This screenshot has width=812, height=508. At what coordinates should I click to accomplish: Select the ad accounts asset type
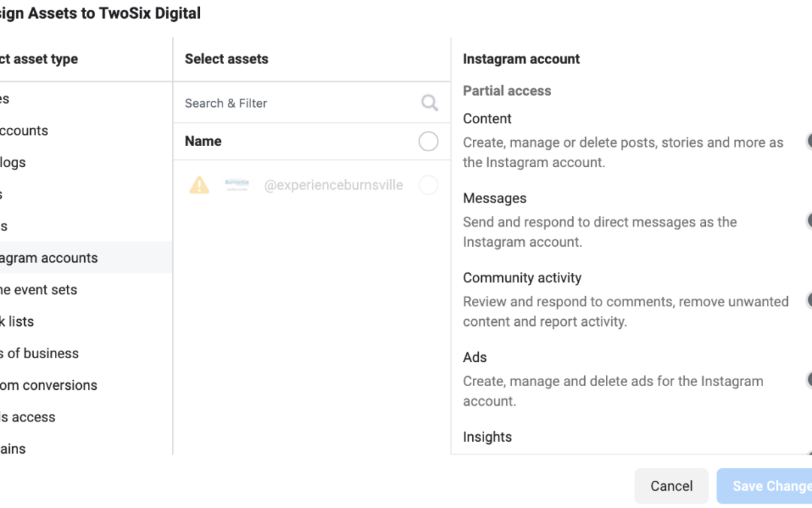[x=24, y=131]
